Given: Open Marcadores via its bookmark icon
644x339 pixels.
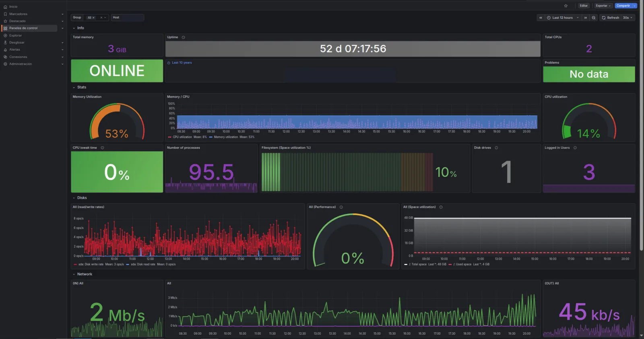Looking at the screenshot, I should pos(5,14).
